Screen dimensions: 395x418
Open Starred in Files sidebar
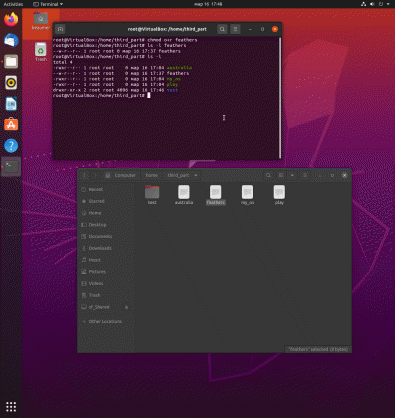tap(106, 201)
